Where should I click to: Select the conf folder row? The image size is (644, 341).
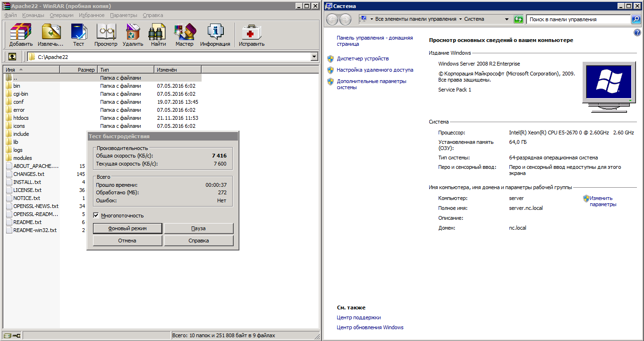[x=103, y=102]
